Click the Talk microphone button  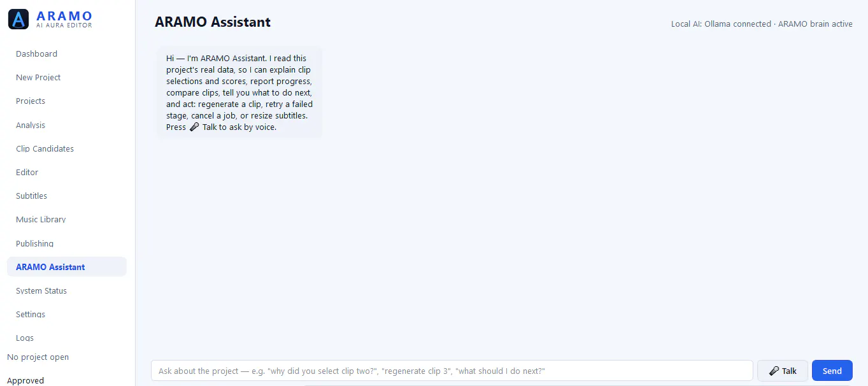click(783, 371)
